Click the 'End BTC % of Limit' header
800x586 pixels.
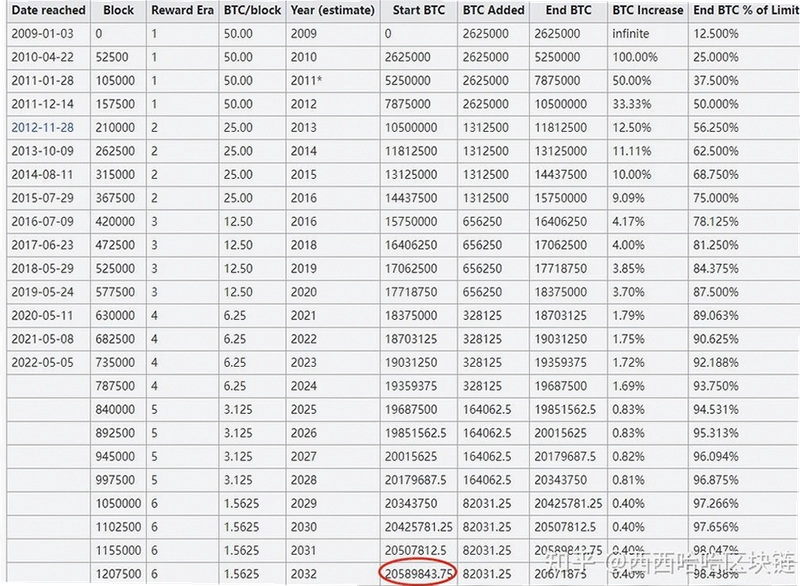pos(745,10)
